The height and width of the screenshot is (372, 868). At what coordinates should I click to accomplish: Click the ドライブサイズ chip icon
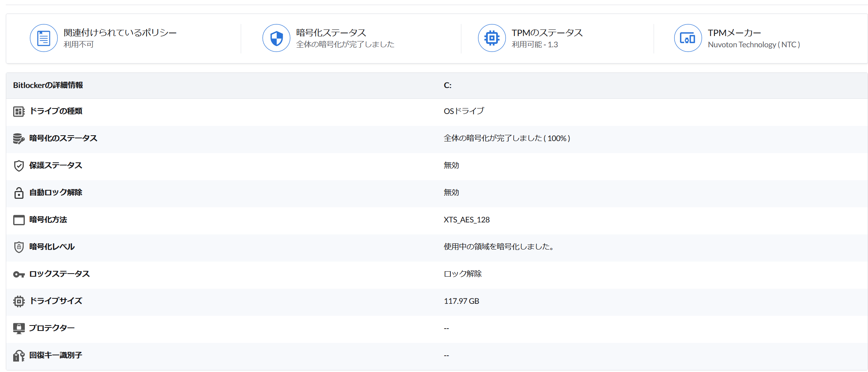tap(19, 301)
